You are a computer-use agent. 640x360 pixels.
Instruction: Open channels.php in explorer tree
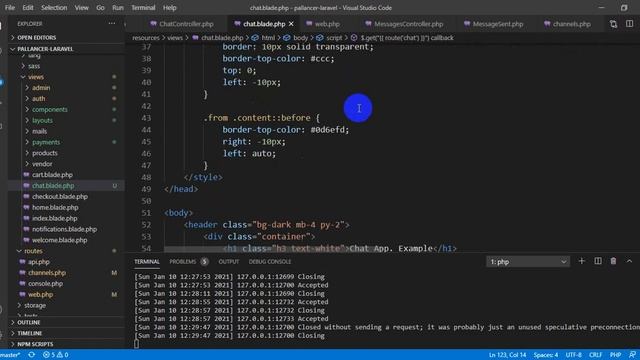[x=47, y=273]
